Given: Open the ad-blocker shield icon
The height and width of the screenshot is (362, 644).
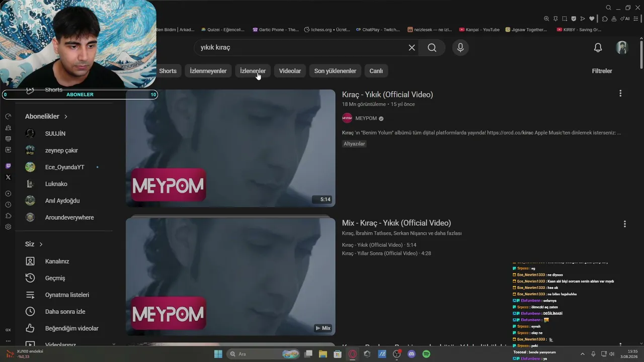Looking at the screenshot, I should 574,19.
